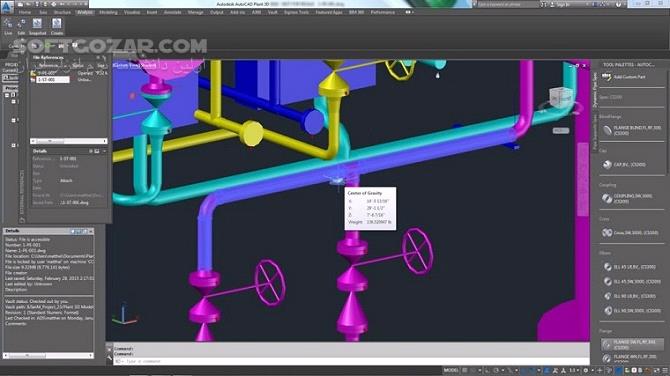Open the Modeling ribbon tab
670x376 pixels.
tap(109, 12)
